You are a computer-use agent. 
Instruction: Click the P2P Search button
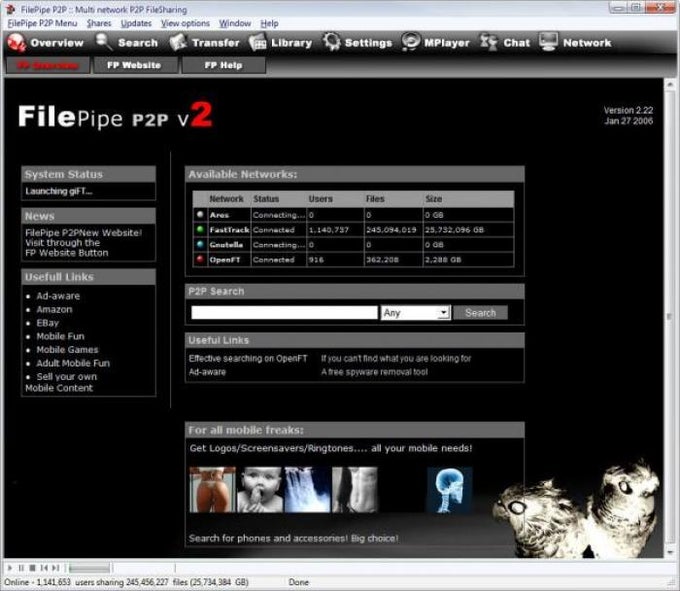tap(480, 313)
